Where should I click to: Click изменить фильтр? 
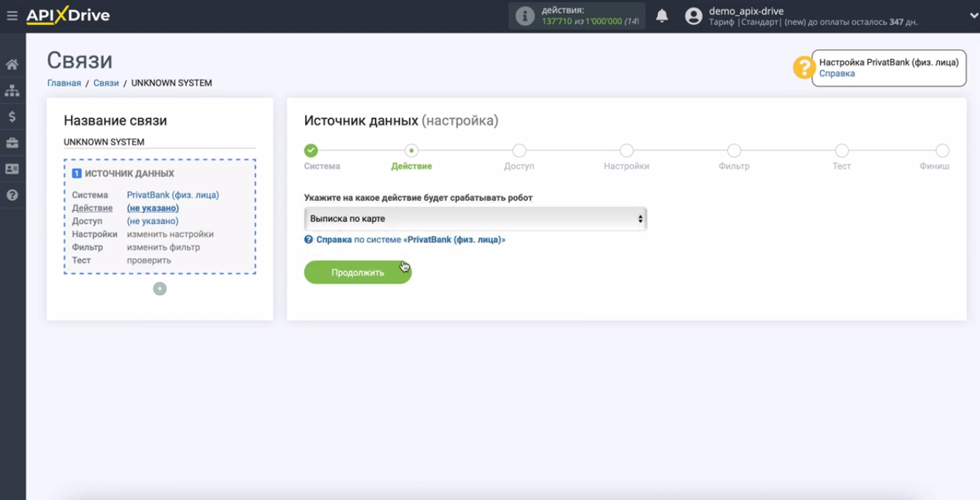164,247
